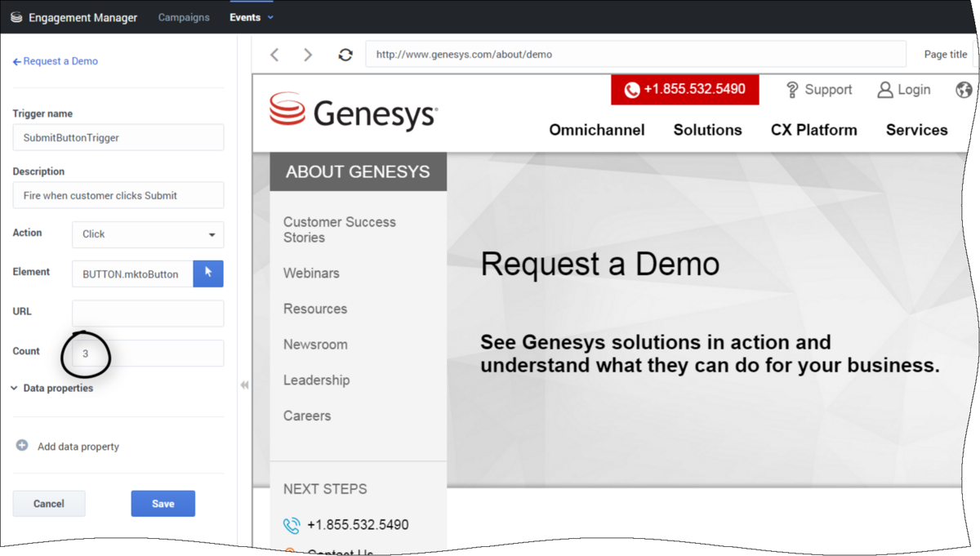Go back in the preview browser
The image size is (980, 556).
coord(274,55)
